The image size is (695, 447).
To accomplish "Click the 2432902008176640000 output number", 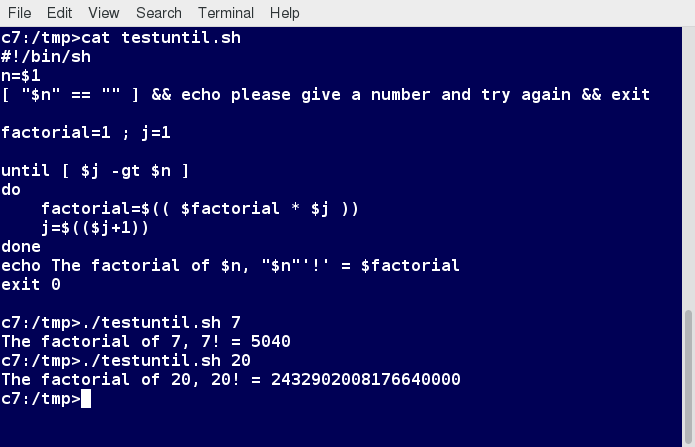I will 366,380.
